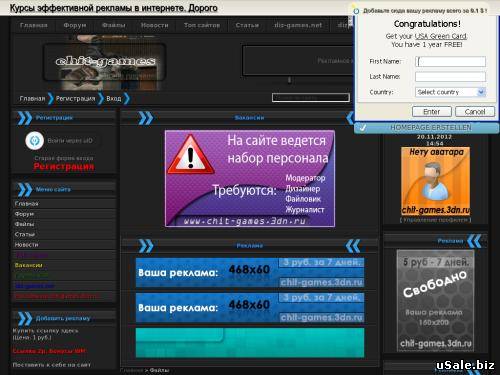Click the site search input box
This screenshot has width=500, height=375.
click(x=311, y=98)
